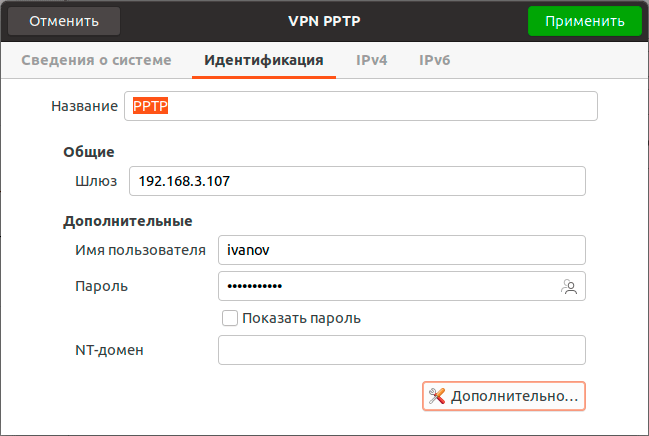Click the Показать пароль label text
This screenshot has height=436, width=649.
301,318
